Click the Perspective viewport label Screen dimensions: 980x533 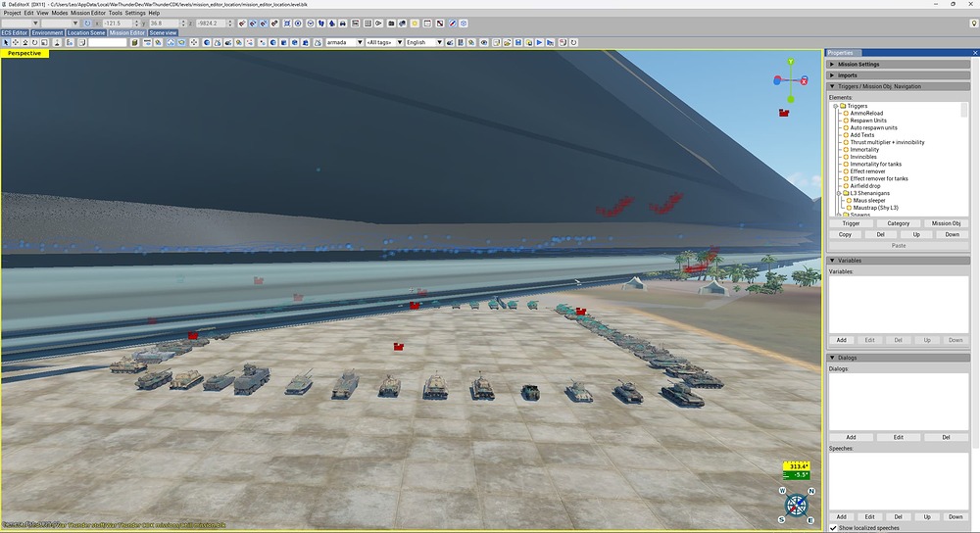[24, 53]
